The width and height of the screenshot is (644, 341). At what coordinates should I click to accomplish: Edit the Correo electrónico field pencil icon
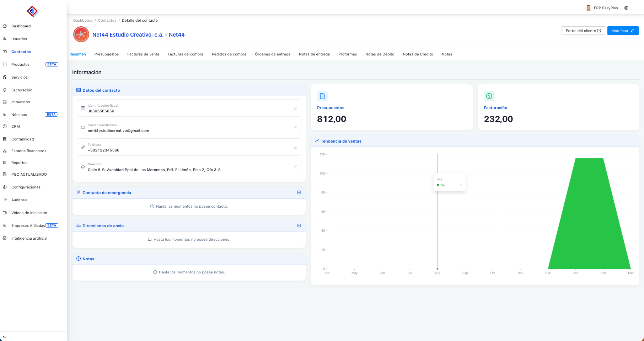[x=295, y=127]
